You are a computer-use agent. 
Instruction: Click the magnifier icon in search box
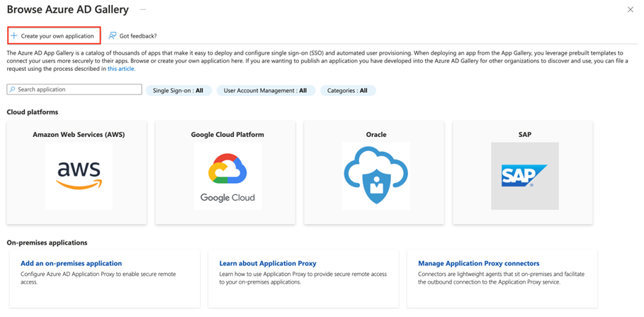pos(12,90)
